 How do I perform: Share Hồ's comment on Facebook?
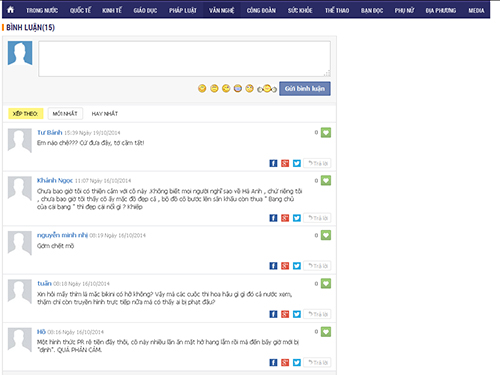coord(273,362)
